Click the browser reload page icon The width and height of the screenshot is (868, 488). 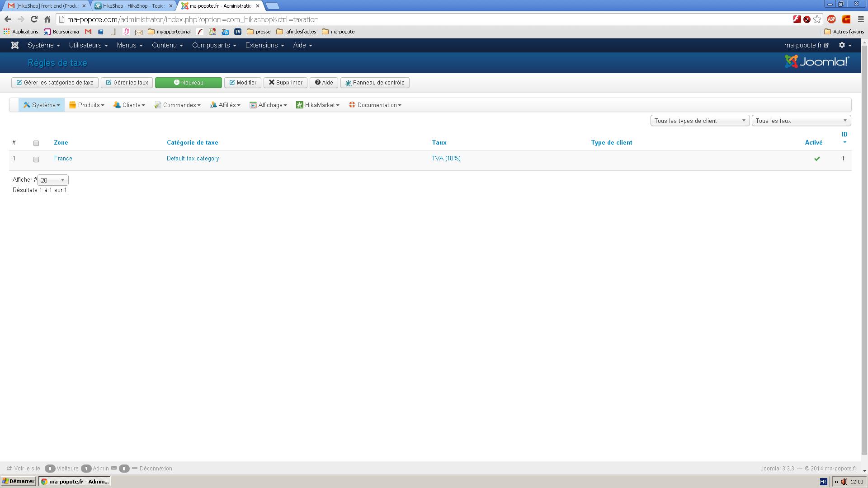tap(34, 19)
